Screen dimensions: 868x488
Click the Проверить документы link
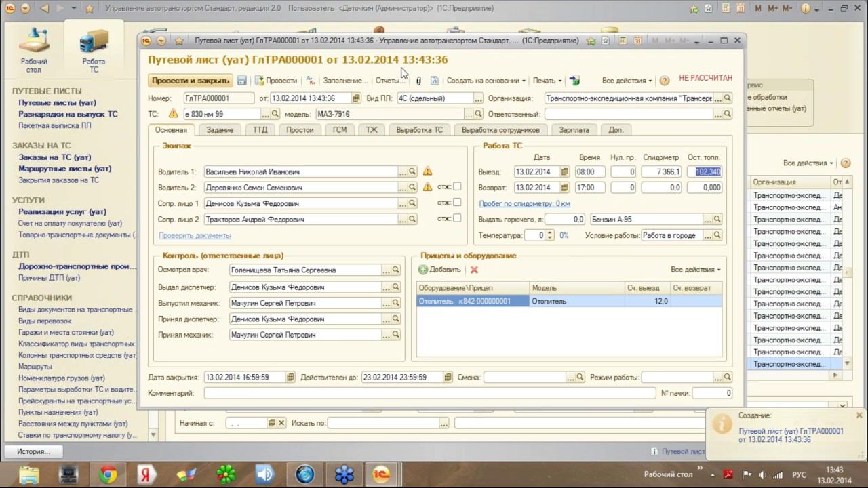(195, 235)
